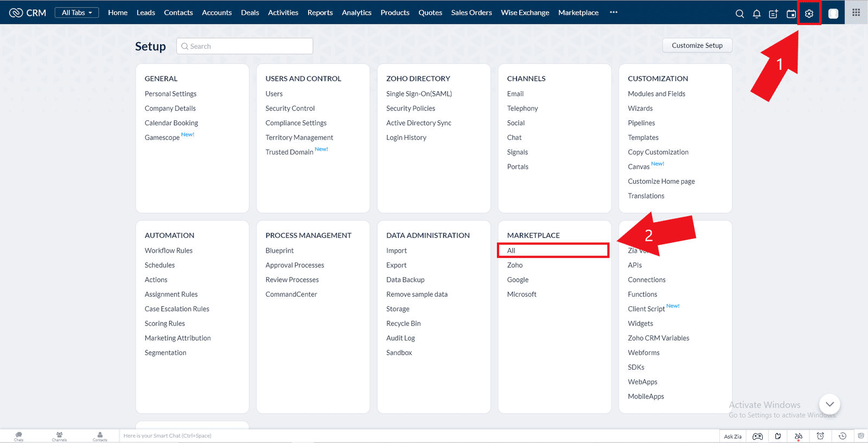The image size is (868, 443).
Task: Open Modules and Fields link
Action: point(656,94)
